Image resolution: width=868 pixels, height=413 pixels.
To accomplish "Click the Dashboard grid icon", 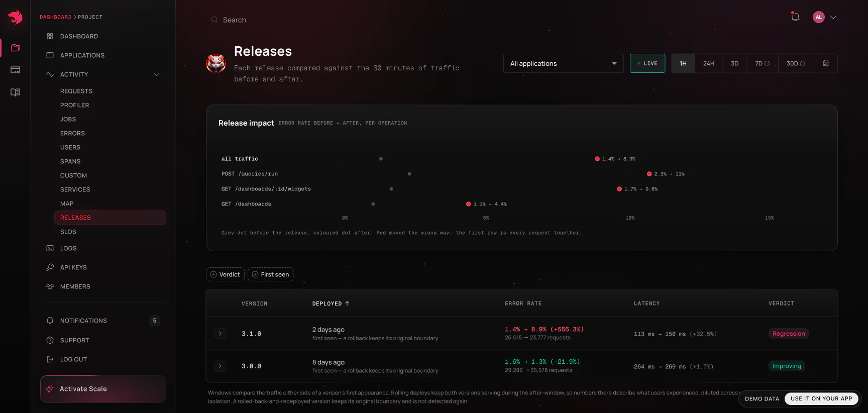I will click(x=50, y=36).
